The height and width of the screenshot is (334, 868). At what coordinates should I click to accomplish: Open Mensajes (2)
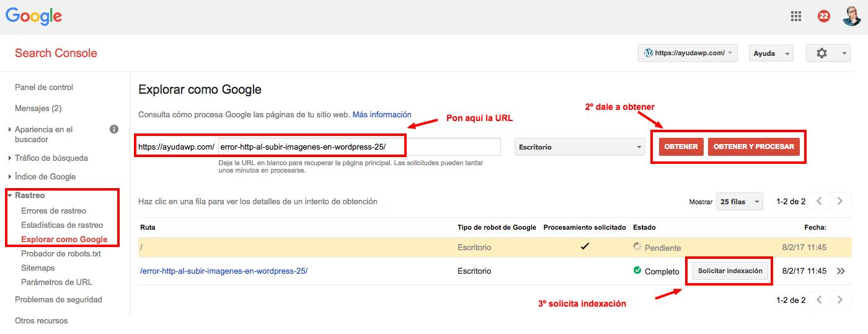(x=38, y=108)
